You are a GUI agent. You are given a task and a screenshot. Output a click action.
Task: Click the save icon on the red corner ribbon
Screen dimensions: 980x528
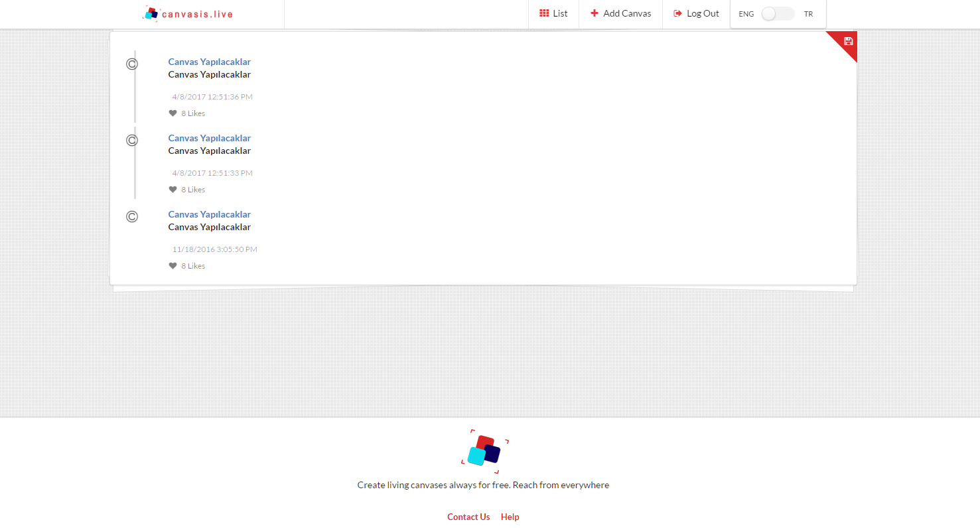tap(848, 41)
